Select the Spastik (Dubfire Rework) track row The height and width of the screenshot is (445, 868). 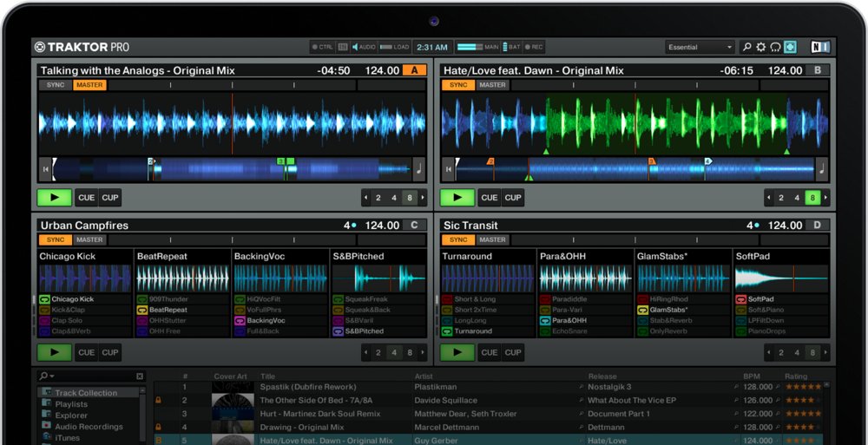[308, 387]
